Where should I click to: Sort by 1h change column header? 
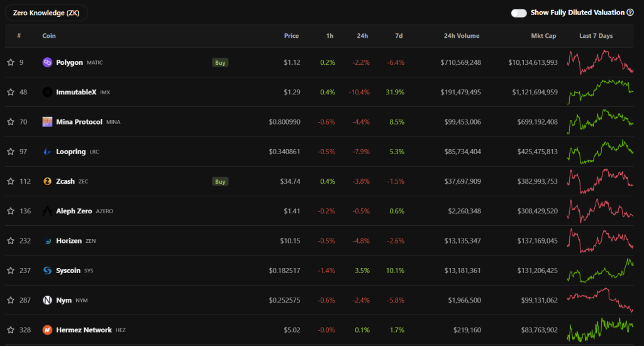(330, 36)
